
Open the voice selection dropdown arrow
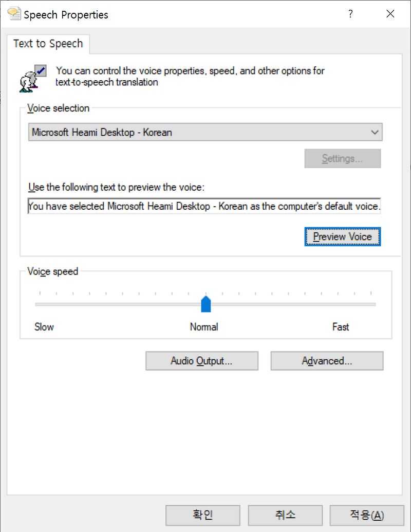pyautogui.click(x=375, y=132)
